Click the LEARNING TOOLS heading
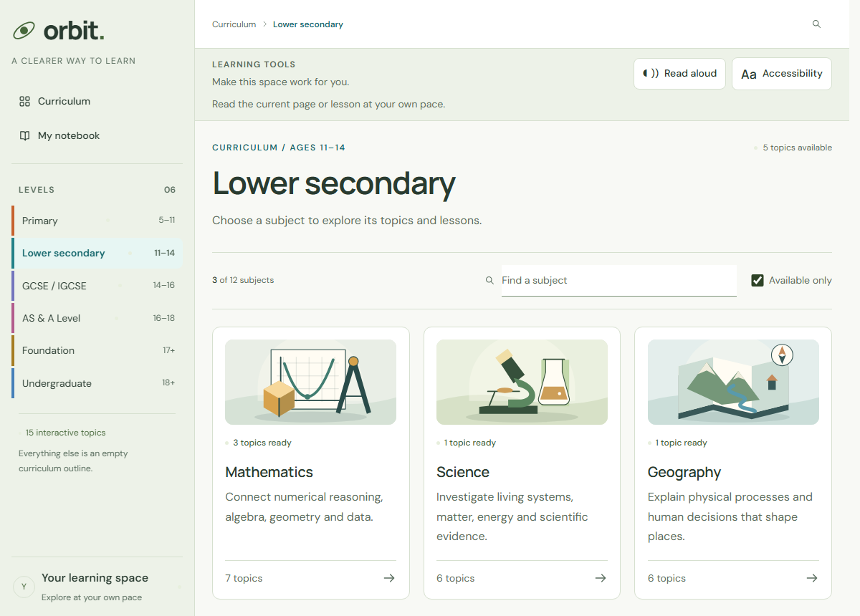 tap(254, 64)
